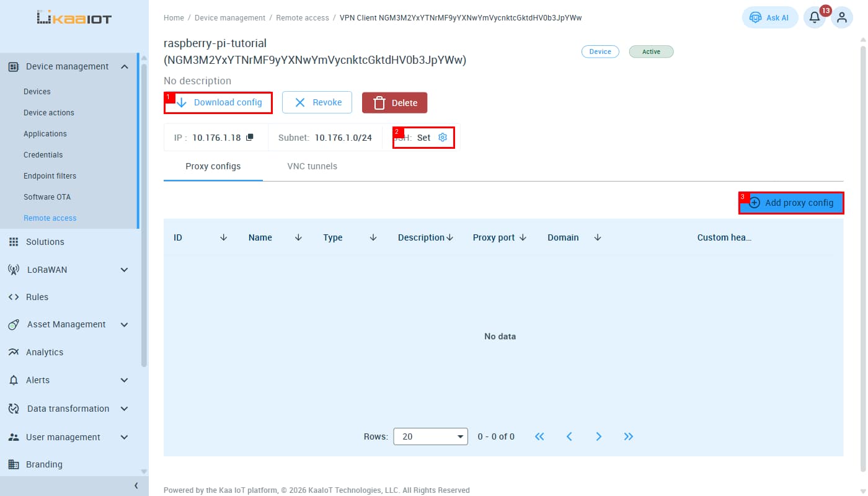Open the Rows per page dropdown
868x496 pixels.
coord(431,436)
